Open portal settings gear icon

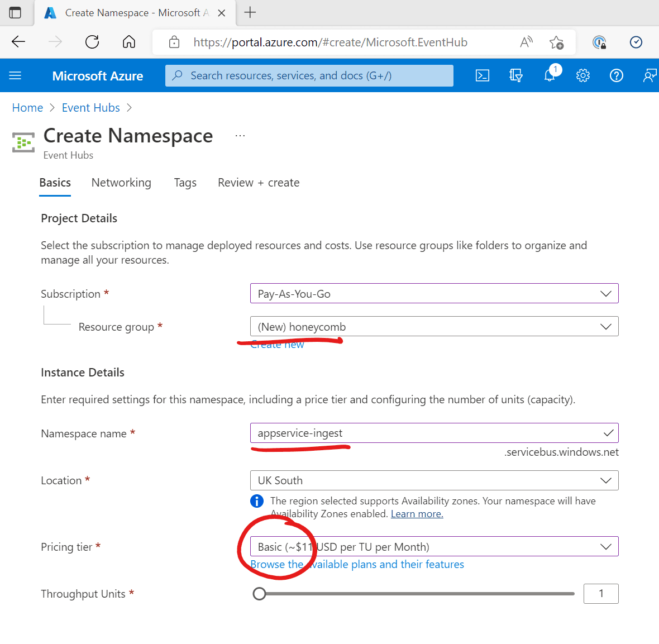(583, 75)
